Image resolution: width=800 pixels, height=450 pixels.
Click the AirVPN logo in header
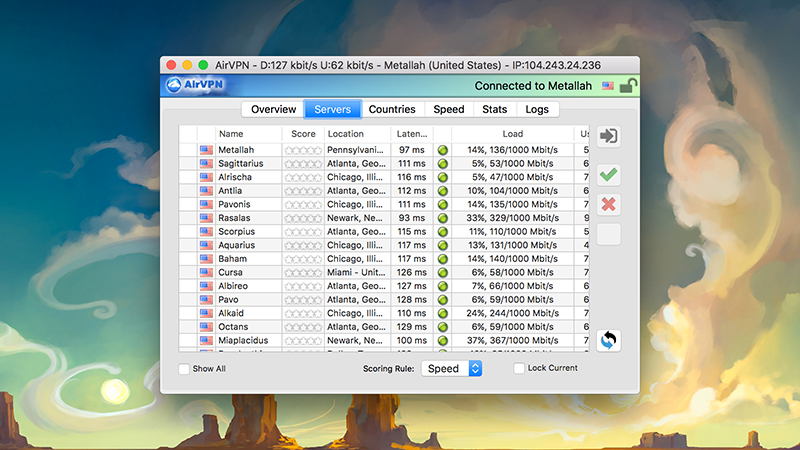click(196, 85)
